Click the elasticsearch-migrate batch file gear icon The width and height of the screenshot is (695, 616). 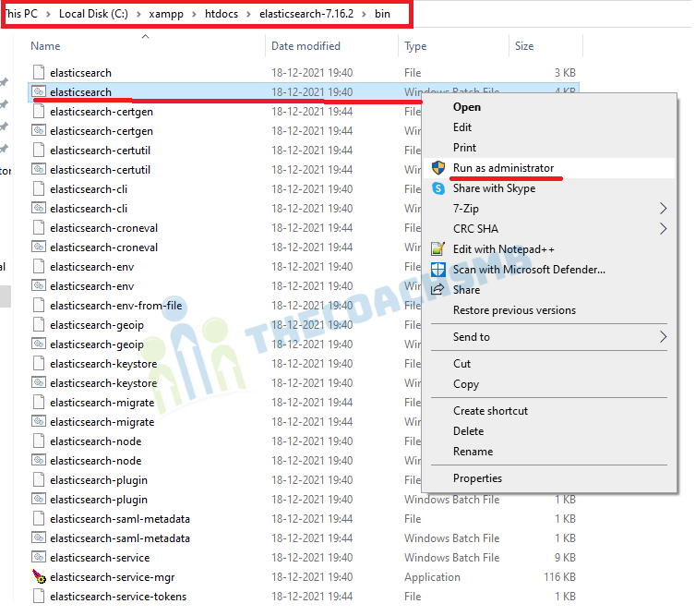tap(39, 422)
